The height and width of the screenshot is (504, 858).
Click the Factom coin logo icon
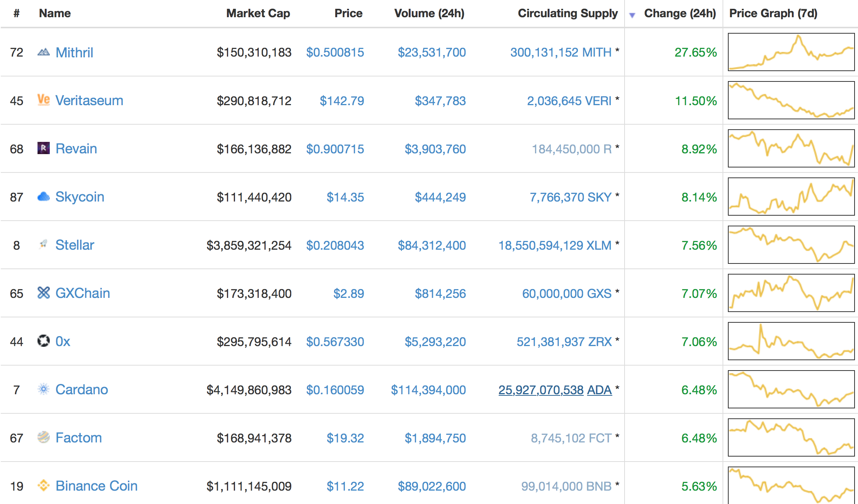(44, 437)
